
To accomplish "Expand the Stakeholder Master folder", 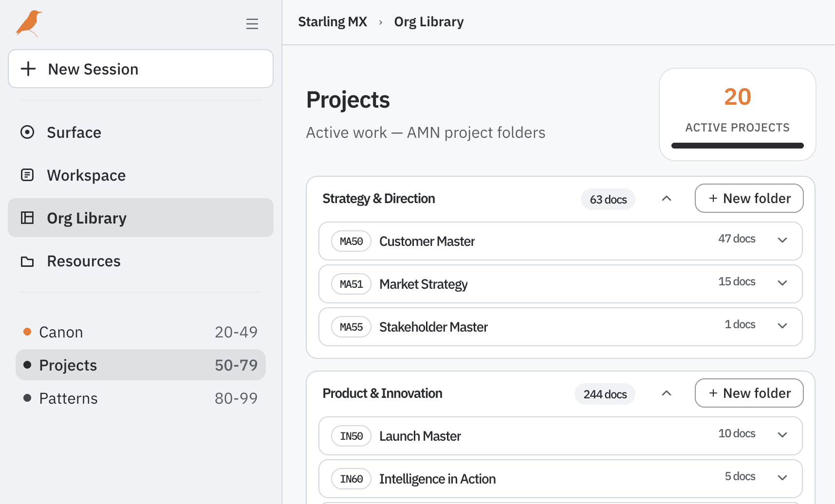I will click(x=782, y=326).
